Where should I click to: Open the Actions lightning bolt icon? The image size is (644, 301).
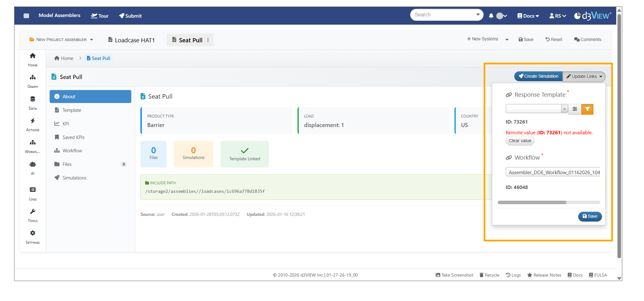[x=32, y=121]
